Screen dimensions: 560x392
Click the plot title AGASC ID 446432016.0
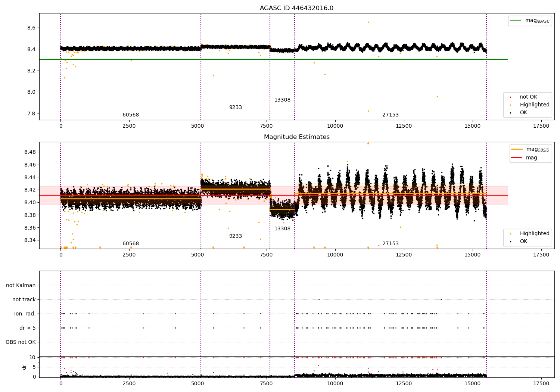296,8
